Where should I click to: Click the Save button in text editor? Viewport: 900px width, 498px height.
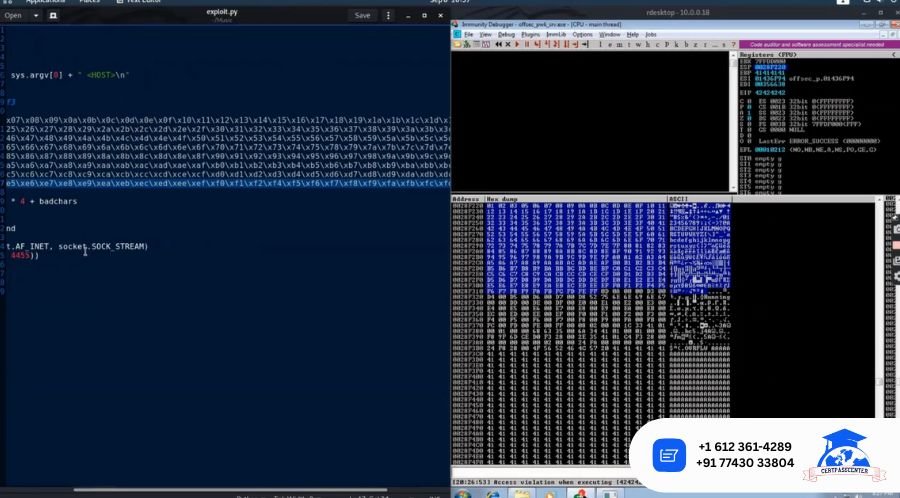[362, 15]
